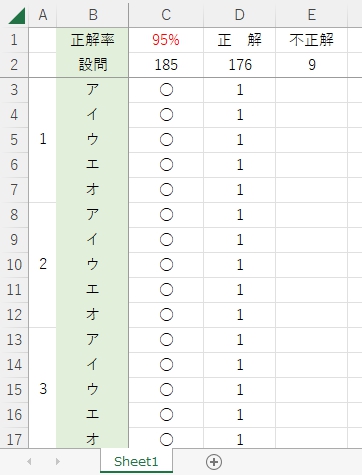Go to previous sheet tab arrow
The height and width of the screenshot is (475, 362).
click(29, 462)
